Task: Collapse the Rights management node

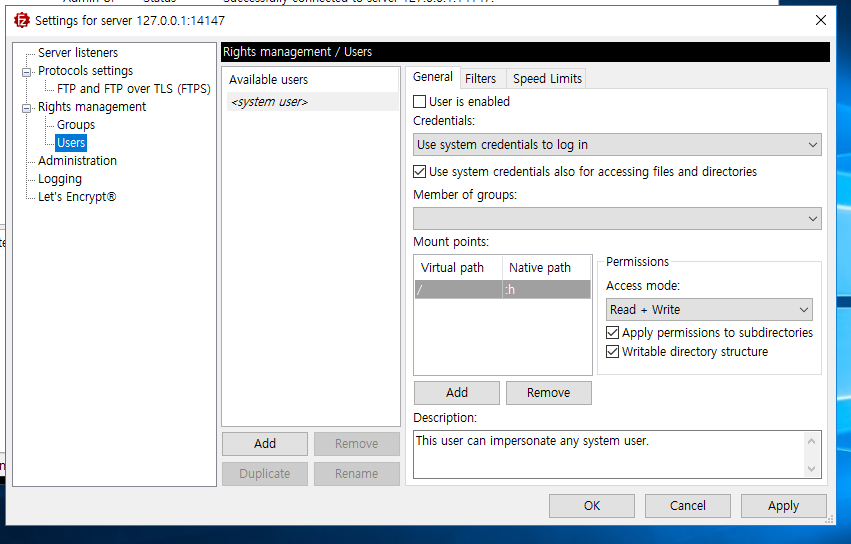Action: coord(26,108)
